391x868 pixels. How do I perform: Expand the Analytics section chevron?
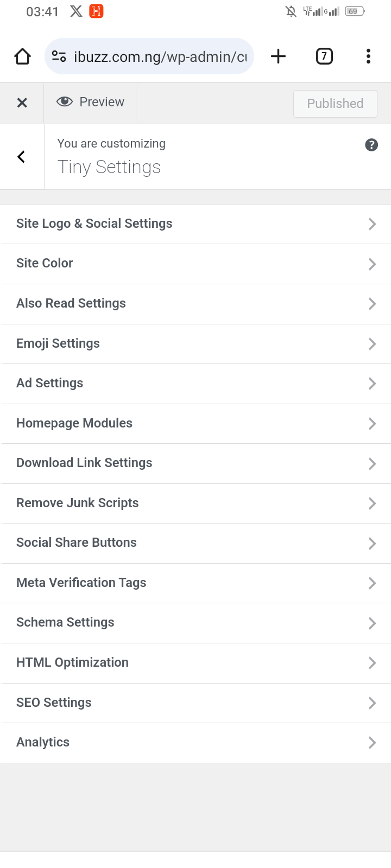tap(372, 743)
